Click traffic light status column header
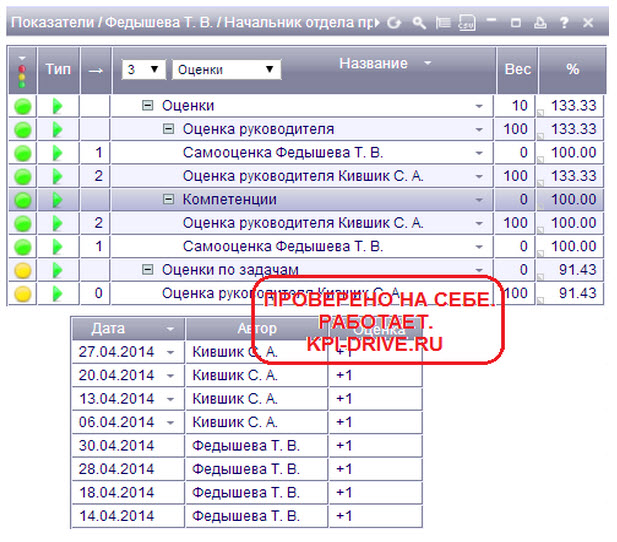Viewport: 617px width, 542px height. [22, 70]
